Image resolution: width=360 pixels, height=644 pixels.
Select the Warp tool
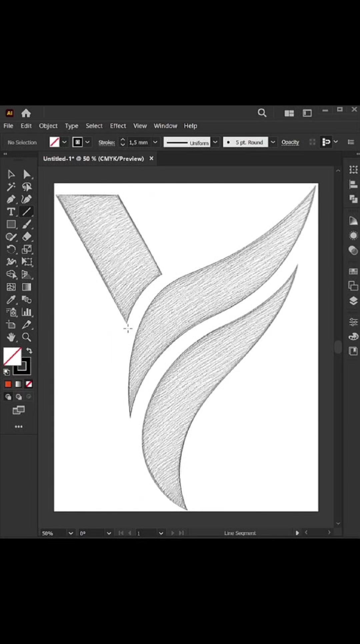coord(11,262)
